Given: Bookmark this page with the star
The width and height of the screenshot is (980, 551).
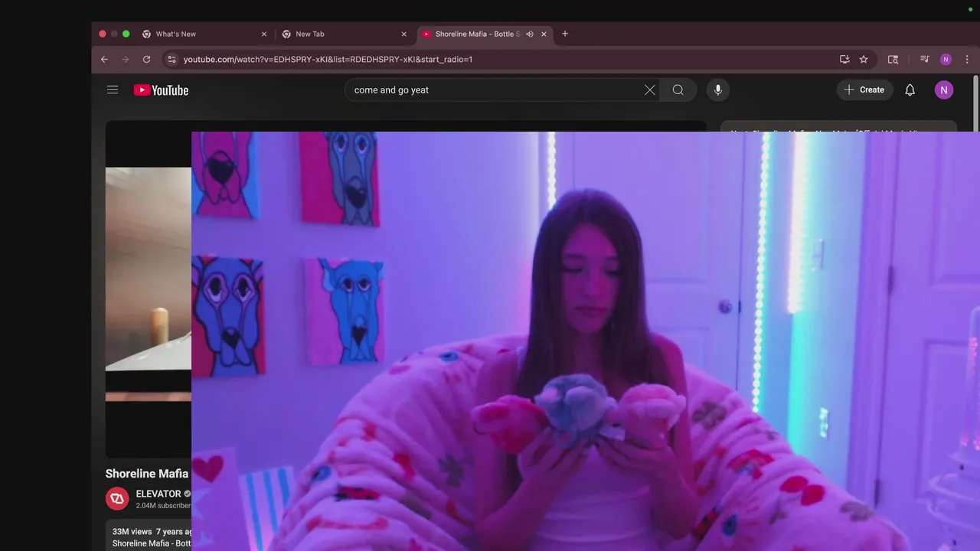Looking at the screenshot, I should pyautogui.click(x=864, y=59).
